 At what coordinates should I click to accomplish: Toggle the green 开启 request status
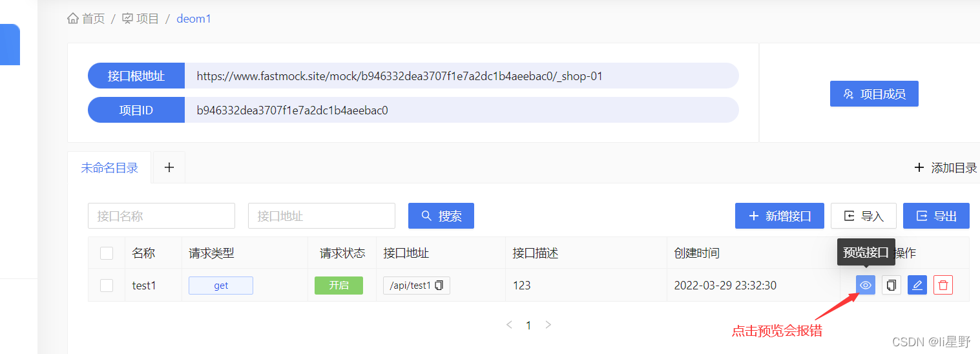(339, 285)
